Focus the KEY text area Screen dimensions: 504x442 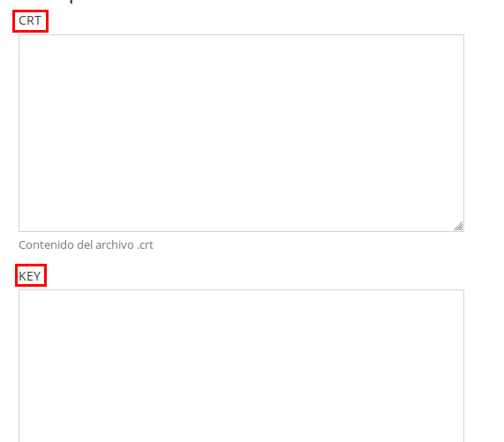pos(241,365)
